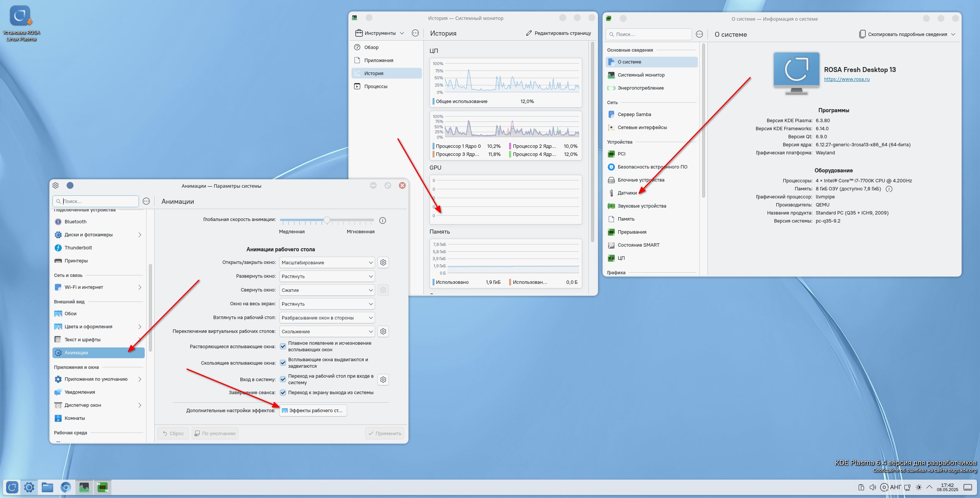Viewport: 980px width, 498px height.
Task: Toggle sliding popups checkbox
Action: (x=283, y=363)
